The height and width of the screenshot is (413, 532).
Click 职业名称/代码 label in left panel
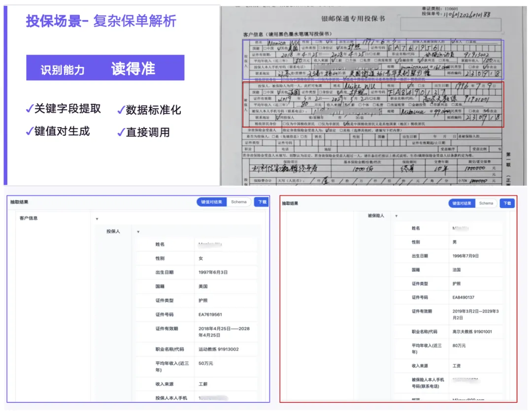point(169,349)
